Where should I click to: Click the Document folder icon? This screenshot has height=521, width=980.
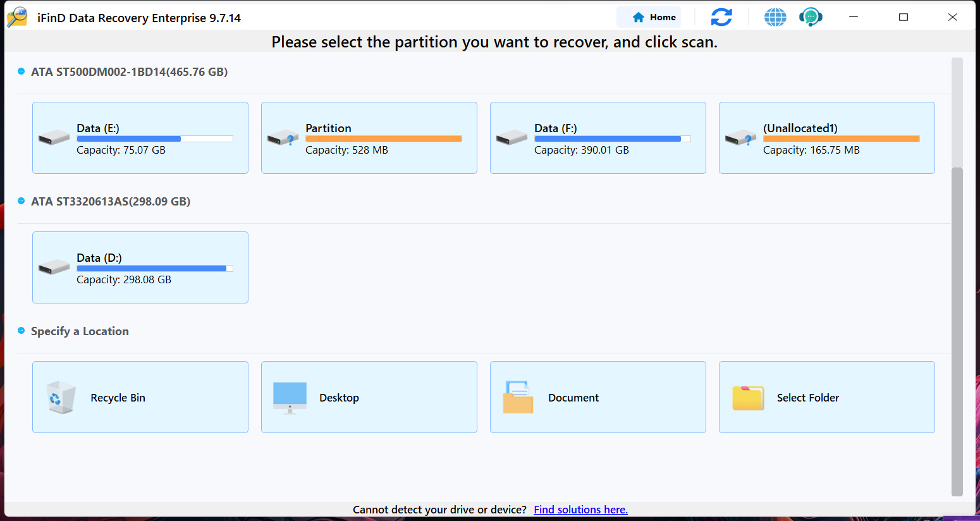518,397
